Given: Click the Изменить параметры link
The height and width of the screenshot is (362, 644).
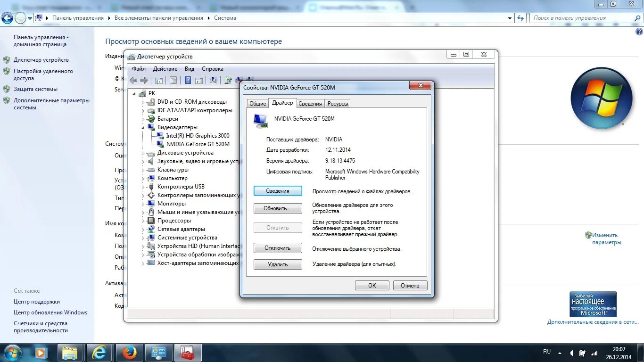Looking at the screenshot, I should [x=607, y=239].
